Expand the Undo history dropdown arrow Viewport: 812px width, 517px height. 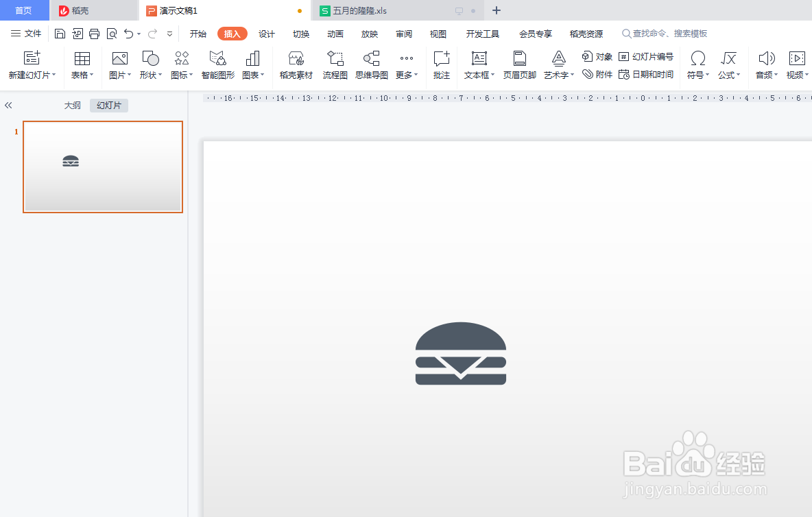pos(139,34)
